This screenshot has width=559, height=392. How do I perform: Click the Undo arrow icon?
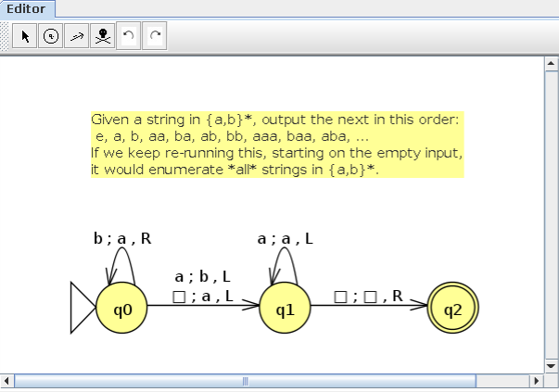[x=129, y=36]
